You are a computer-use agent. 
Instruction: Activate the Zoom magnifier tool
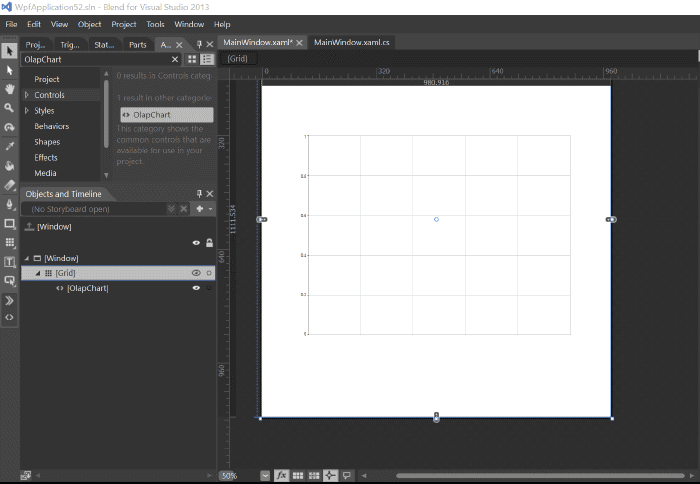[x=9, y=108]
